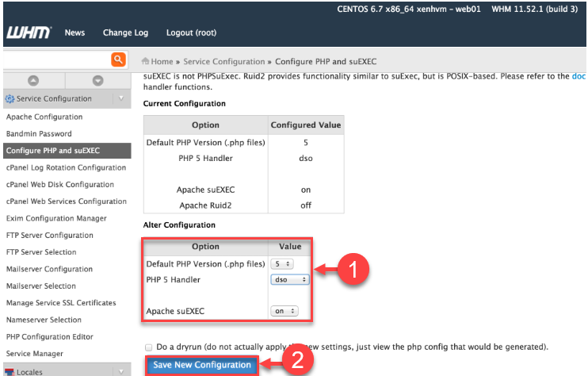Screen dimensions: 588x376
Task: Open Apache Configuration in sidebar
Action: coord(44,117)
